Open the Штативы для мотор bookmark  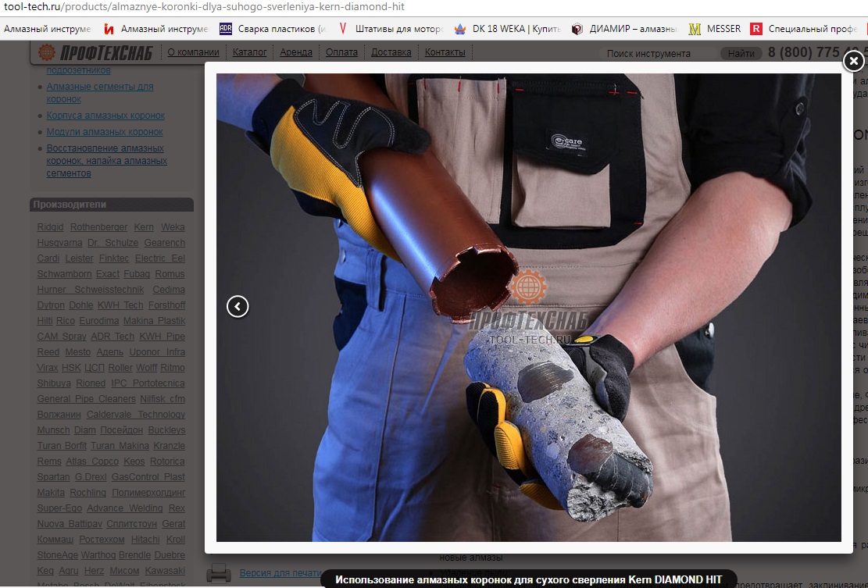(x=391, y=29)
